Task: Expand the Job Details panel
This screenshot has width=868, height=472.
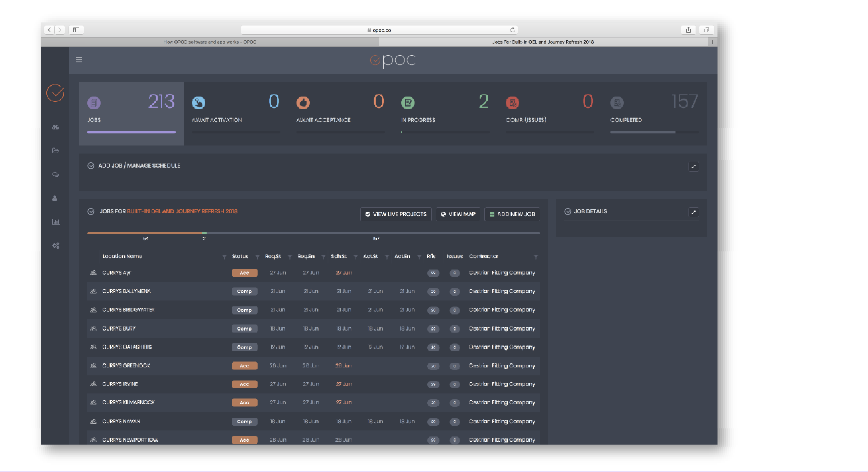Action: (x=694, y=212)
